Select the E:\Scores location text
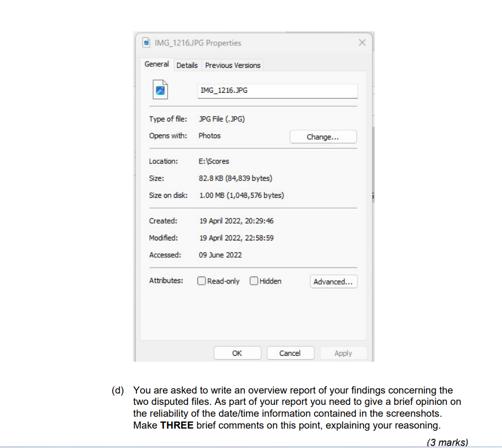Screen dimensions: 502x448 [x=214, y=161]
